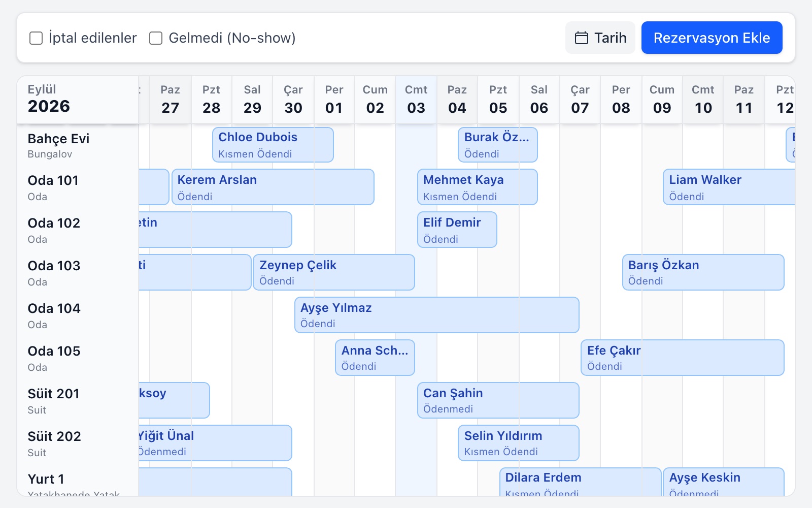Select the Pzt 28 date column header
812x508 pixels.
[x=212, y=100]
